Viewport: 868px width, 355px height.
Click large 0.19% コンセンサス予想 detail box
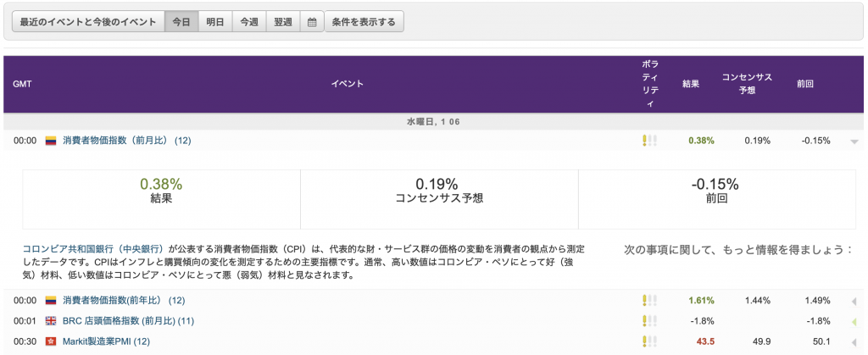click(x=440, y=199)
